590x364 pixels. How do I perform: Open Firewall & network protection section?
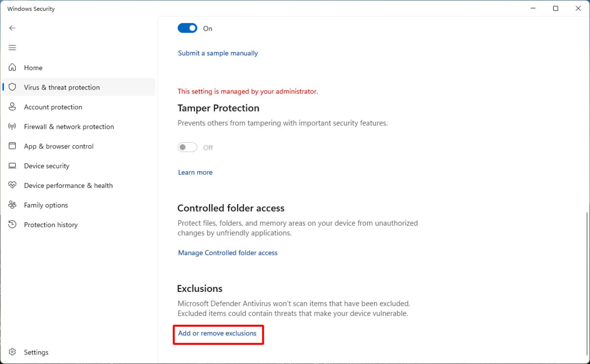coord(79,127)
